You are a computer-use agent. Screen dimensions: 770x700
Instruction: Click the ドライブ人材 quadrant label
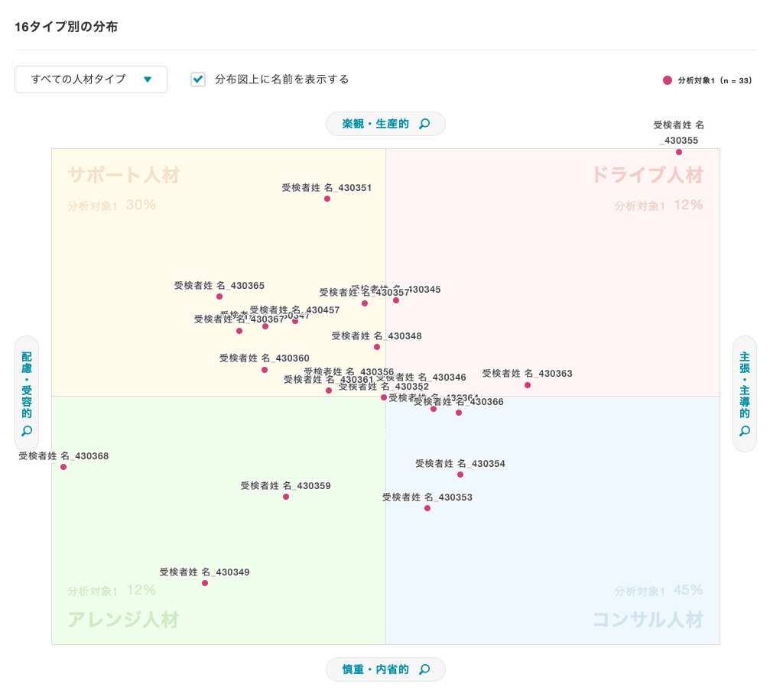point(648,175)
